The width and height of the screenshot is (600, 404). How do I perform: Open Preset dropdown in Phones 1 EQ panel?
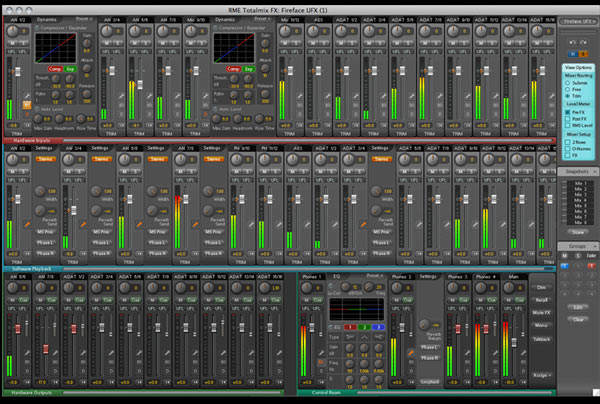(374, 276)
